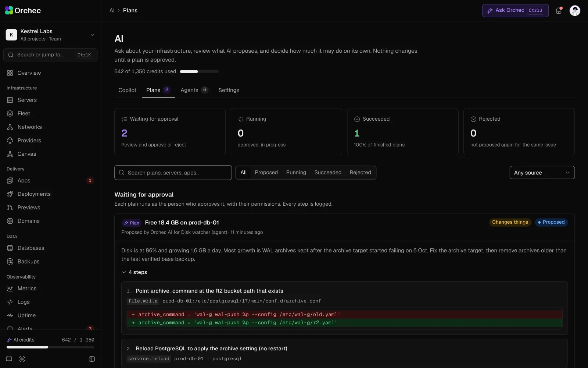Click the Apps sidebar icon
588x368 pixels.
[x=10, y=181]
